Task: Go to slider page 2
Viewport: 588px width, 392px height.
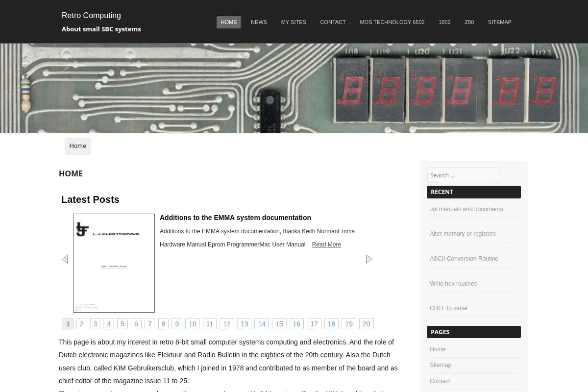Action: coord(82,324)
